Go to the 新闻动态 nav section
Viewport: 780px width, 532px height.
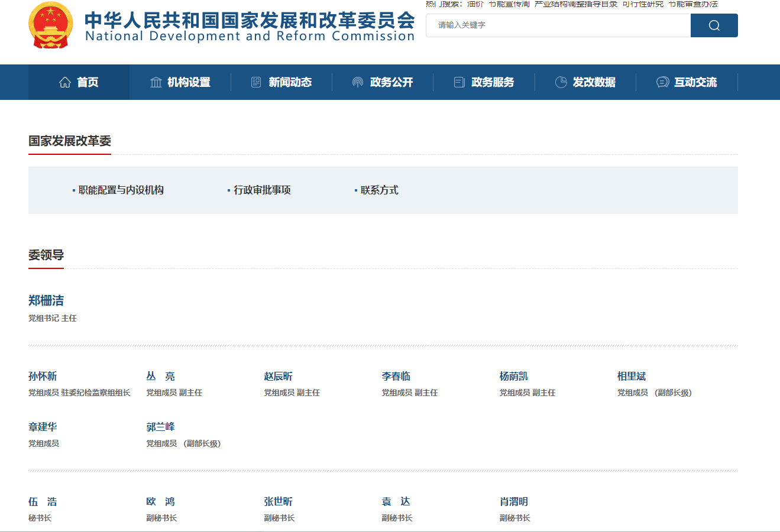(x=290, y=82)
